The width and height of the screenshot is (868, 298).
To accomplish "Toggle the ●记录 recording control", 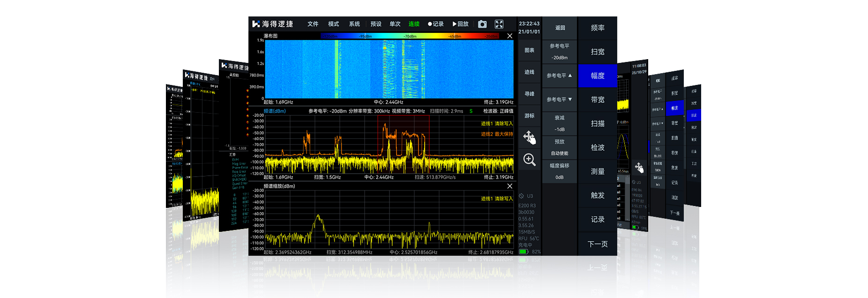I will tap(436, 24).
